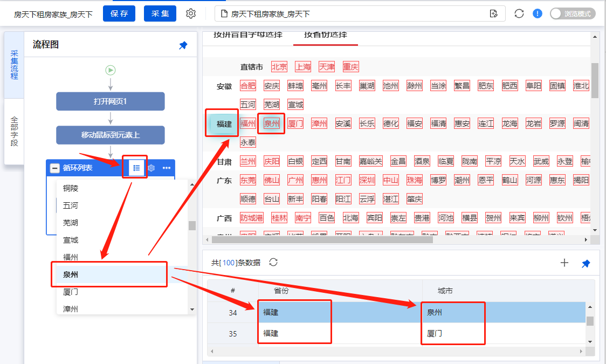Click the edit page icon in URL bar
This screenshot has height=364, width=606.
[493, 13]
